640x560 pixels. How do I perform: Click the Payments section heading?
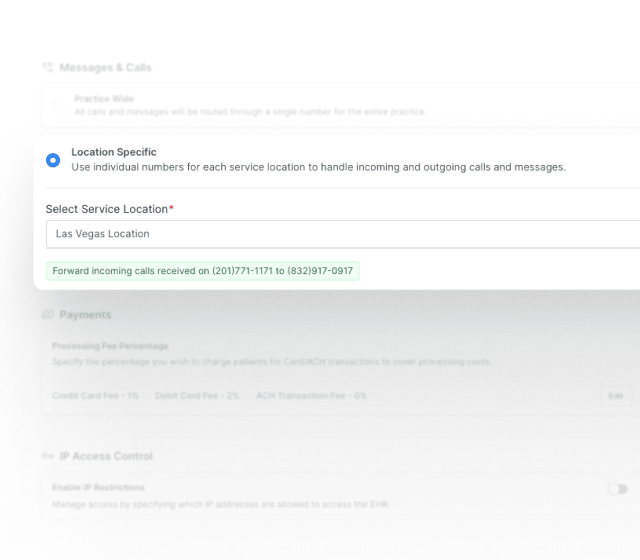point(85,315)
